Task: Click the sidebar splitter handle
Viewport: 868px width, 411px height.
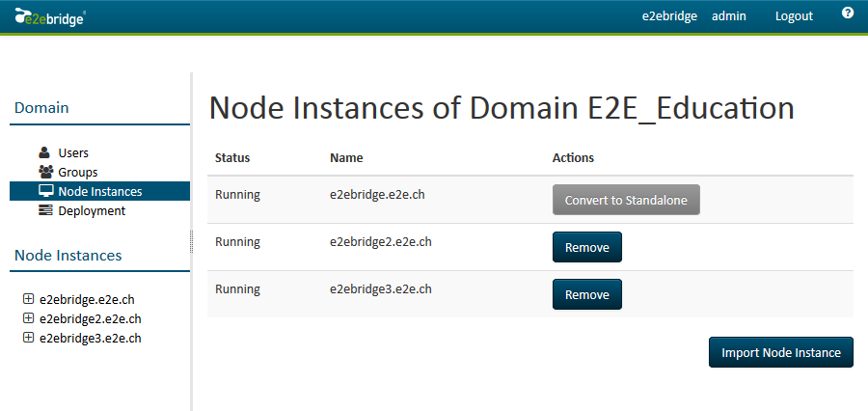Action: coord(192,239)
